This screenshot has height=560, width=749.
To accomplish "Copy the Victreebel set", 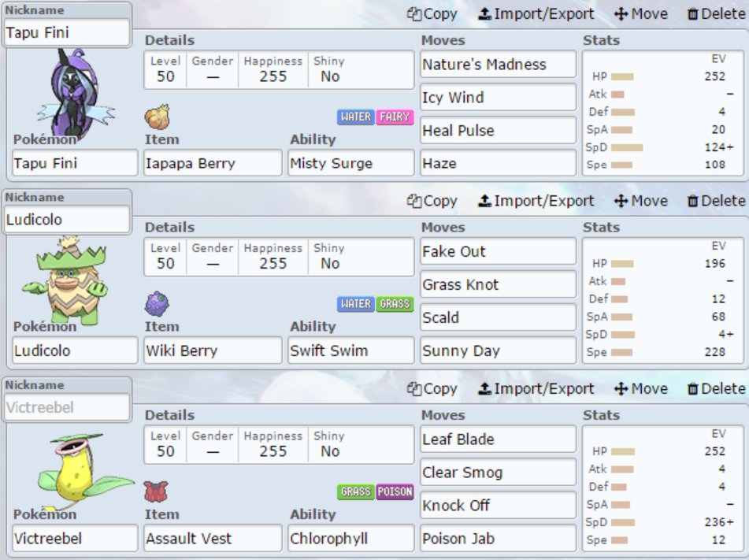I will pyautogui.click(x=432, y=388).
